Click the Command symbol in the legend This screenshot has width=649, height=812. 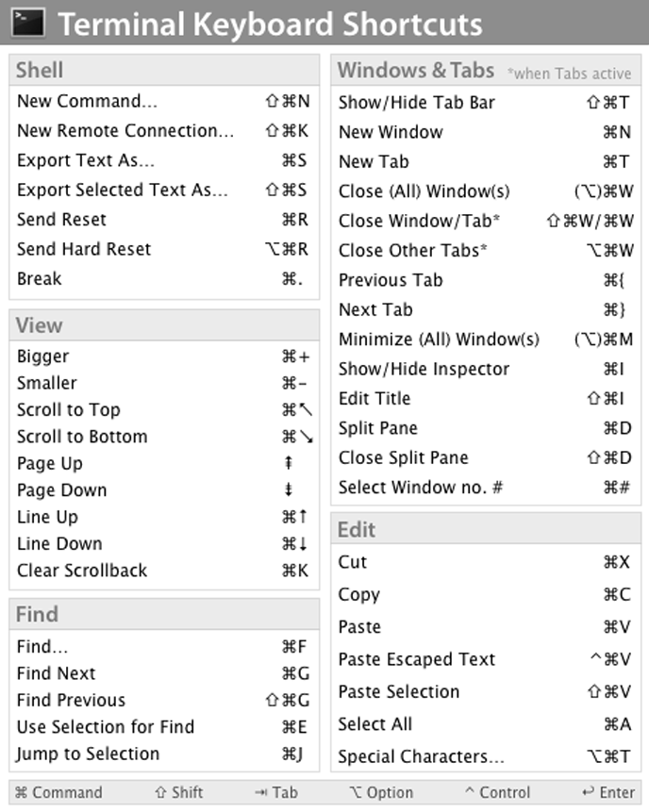22,793
